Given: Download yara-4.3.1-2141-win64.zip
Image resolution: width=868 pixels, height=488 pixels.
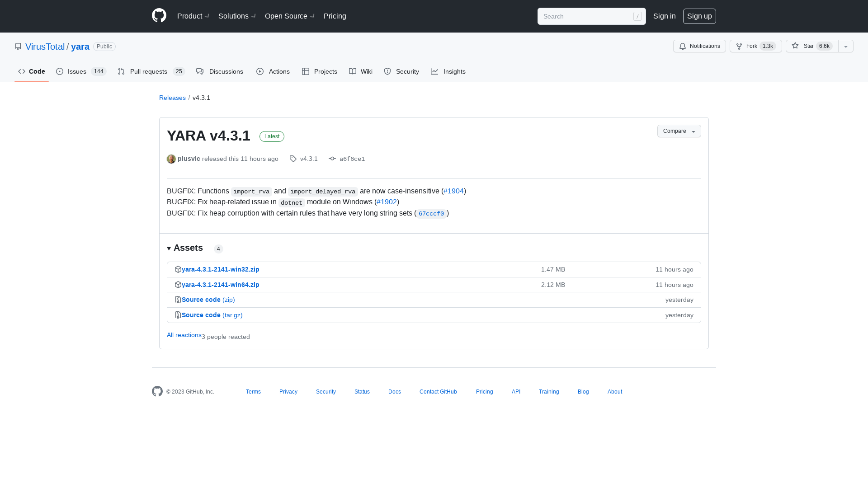Looking at the screenshot, I should point(221,285).
